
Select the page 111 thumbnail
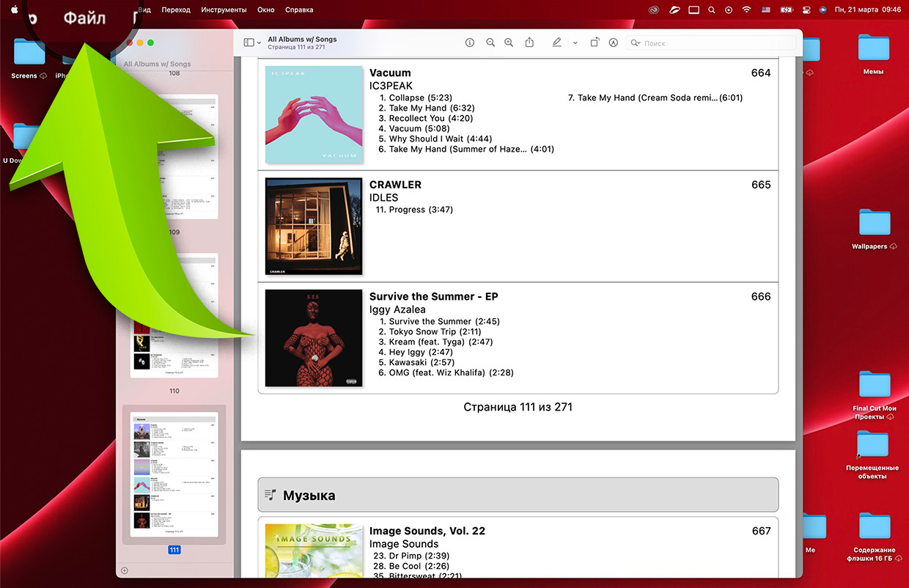pyautogui.click(x=174, y=474)
